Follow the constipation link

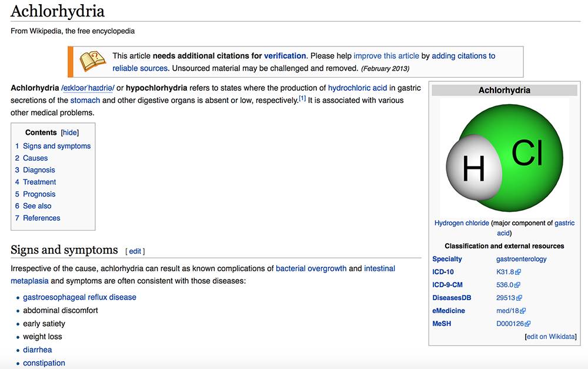coord(44,363)
